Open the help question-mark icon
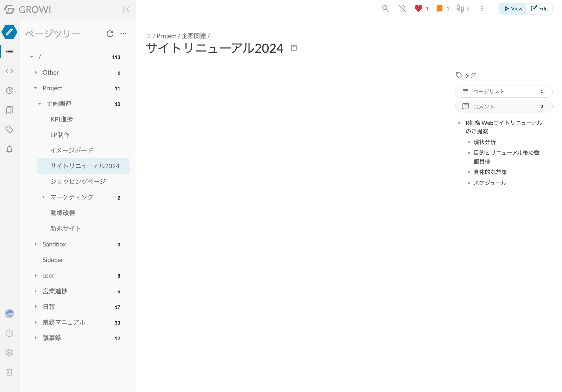This screenshot has height=392, width=562. 9,333
